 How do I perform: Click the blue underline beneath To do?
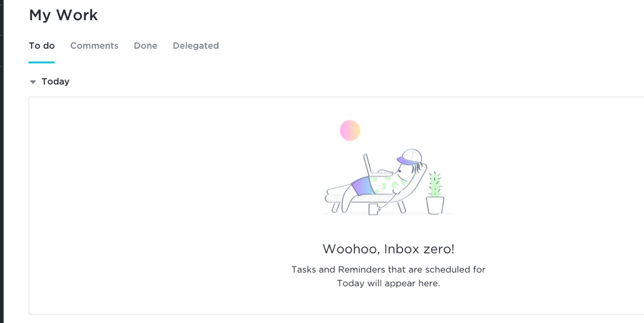(42, 62)
